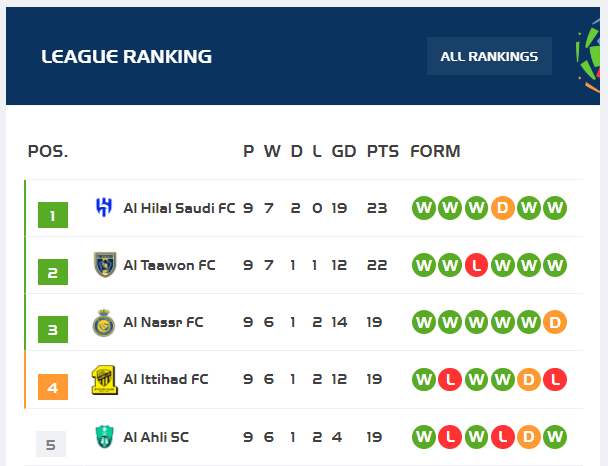Click the orange D form badge for Al Hilal

[x=503, y=208]
